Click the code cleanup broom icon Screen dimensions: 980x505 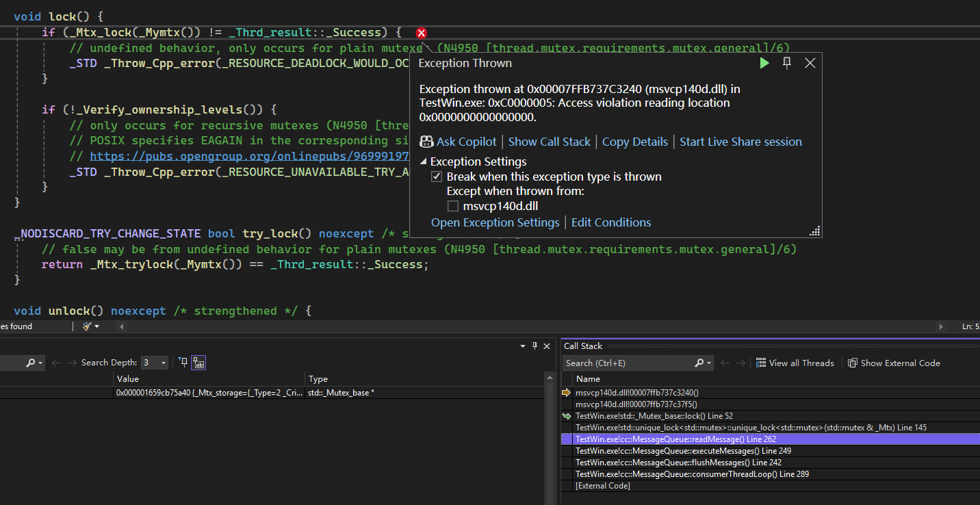[87, 326]
